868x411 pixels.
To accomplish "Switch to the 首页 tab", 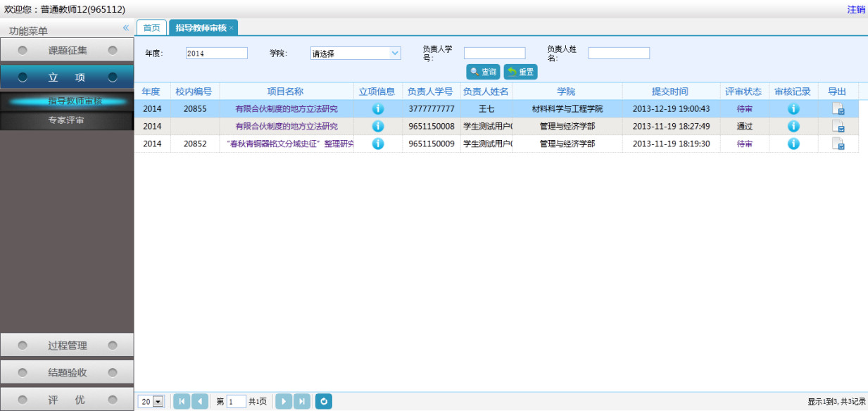I will (151, 27).
